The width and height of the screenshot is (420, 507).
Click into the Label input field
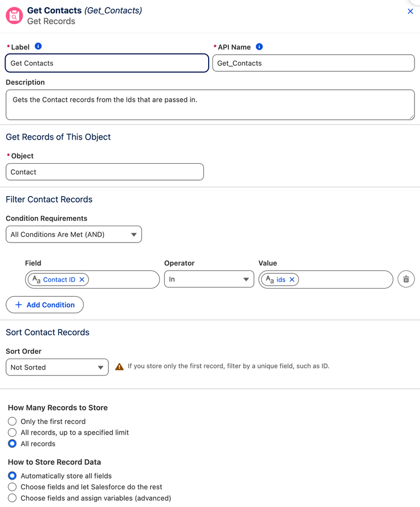coord(107,63)
